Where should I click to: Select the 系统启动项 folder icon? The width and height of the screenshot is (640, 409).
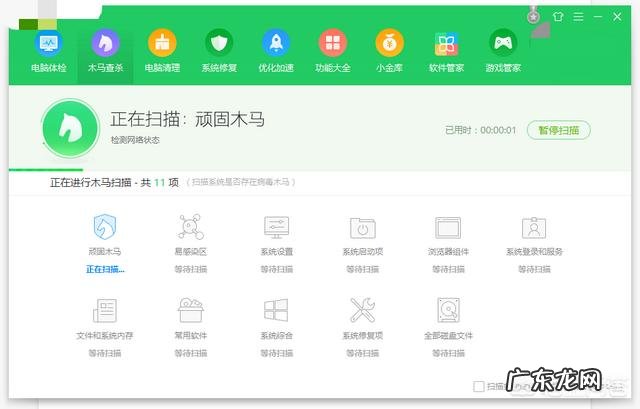362,228
